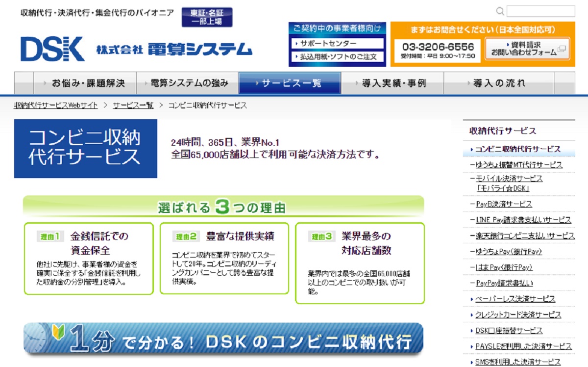Screen dimensions: 588x367
Task: Click 理由2 豊富な提供実績 box
Action: pyautogui.click(x=224, y=259)
